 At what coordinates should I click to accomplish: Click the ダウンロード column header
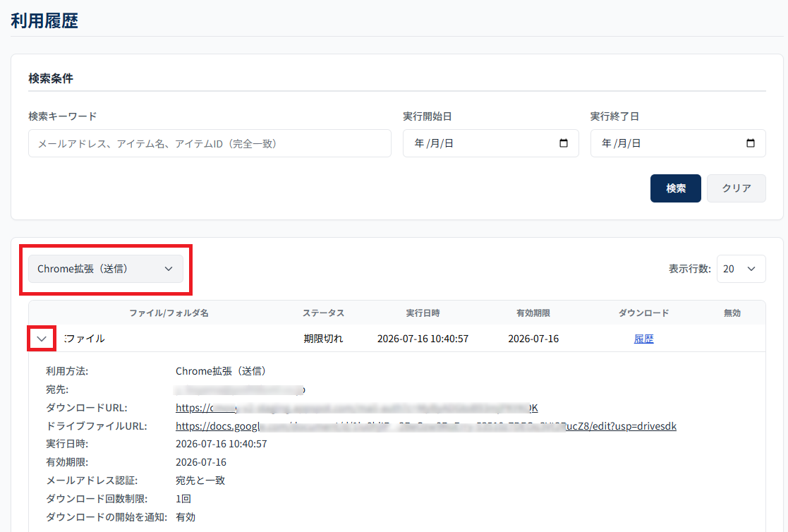point(644,313)
